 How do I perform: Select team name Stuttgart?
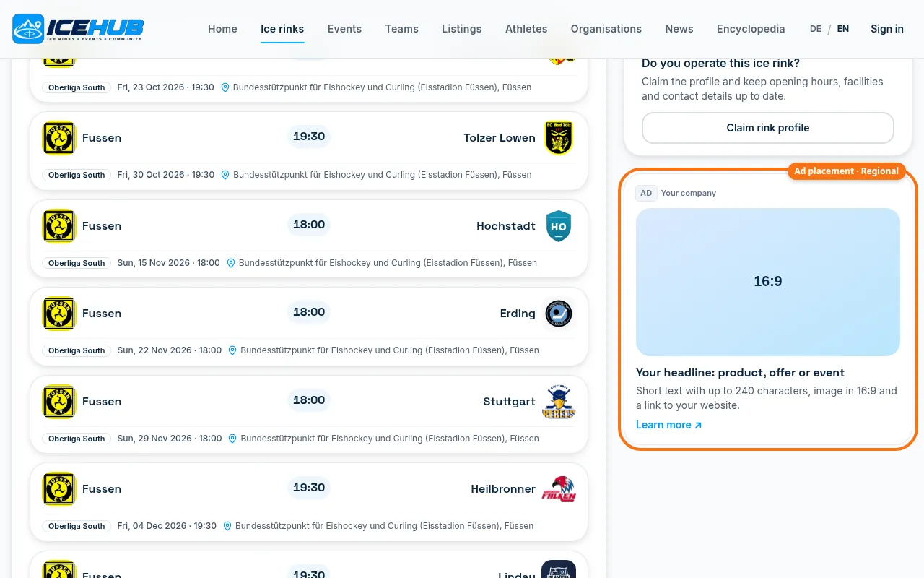pyautogui.click(x=510, y=402)
